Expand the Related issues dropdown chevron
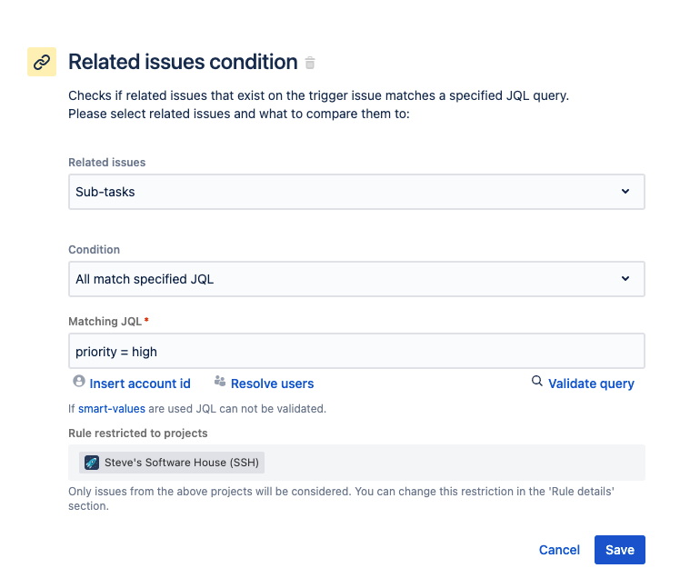The image size is (700, 588). click(625, 192)
